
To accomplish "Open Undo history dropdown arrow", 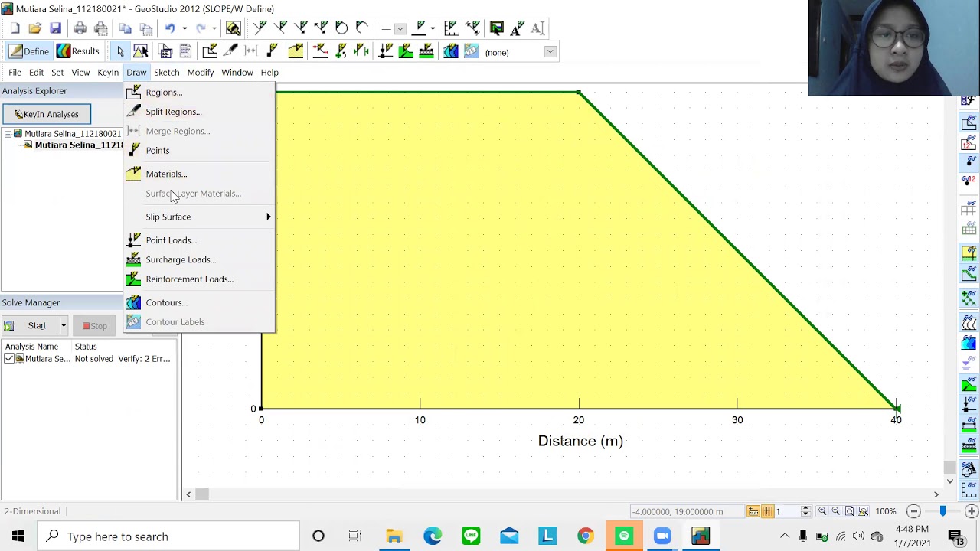I will (x=184, y=28).
